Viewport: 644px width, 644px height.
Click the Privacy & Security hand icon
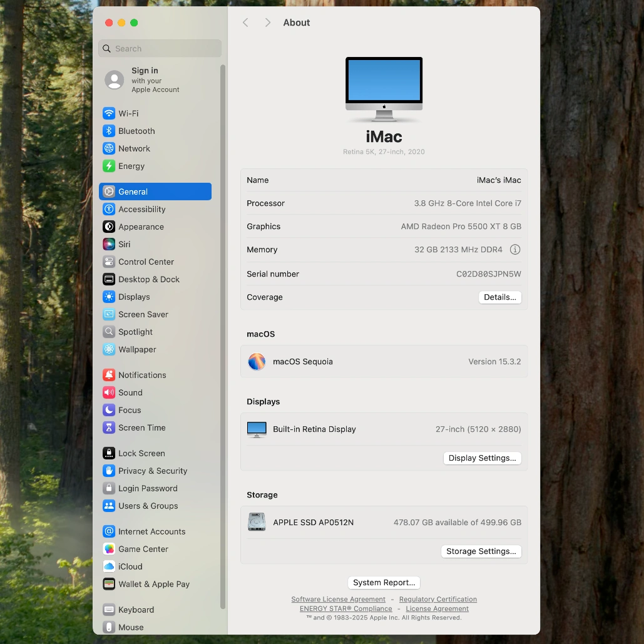pyautogui.click(x=109, y=471)
